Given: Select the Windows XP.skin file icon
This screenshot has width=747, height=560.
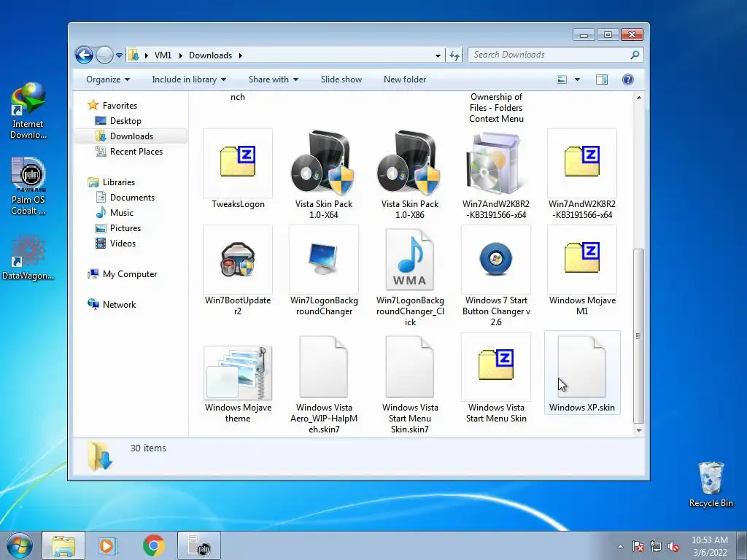Looking at the screenshot, I should click(x=581, y=367).
